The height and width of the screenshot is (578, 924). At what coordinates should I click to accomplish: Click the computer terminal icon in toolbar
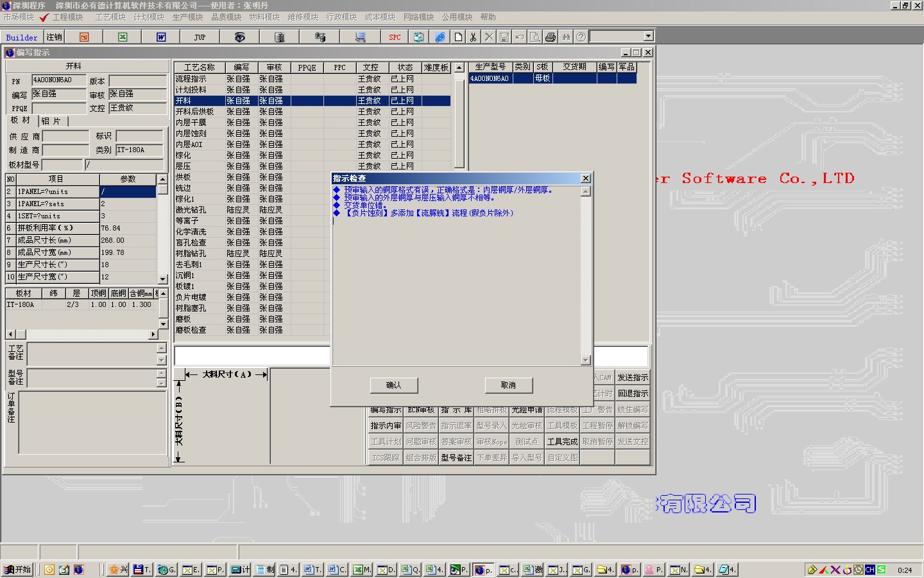361,37
